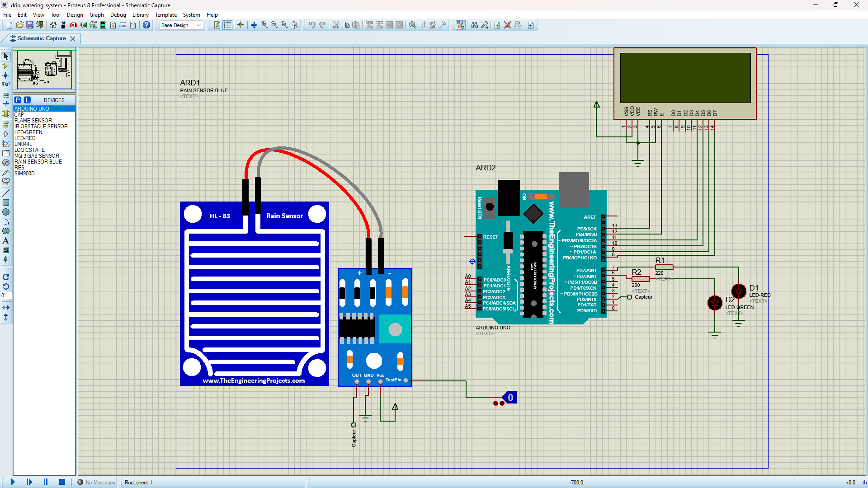Click the Cut scissors icon

pyautogui.click(x=336, y=25)
